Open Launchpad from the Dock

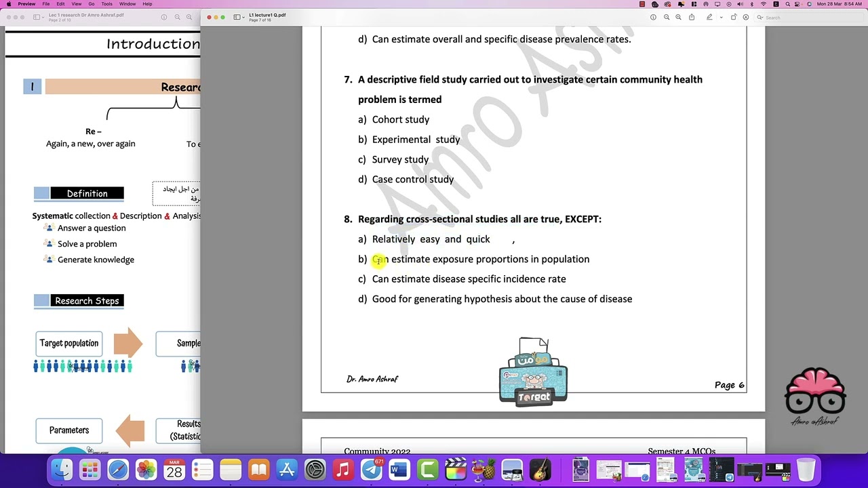coord(90,469)
